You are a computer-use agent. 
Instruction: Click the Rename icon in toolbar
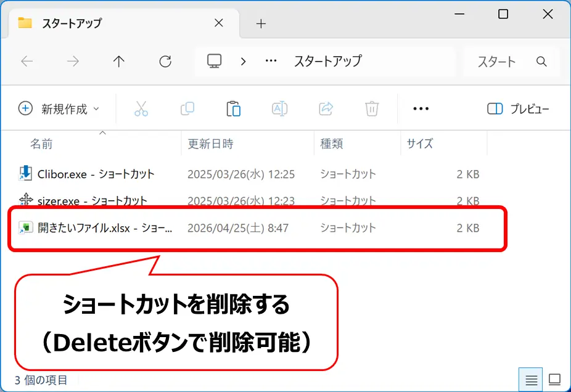(x=279, y=109)
